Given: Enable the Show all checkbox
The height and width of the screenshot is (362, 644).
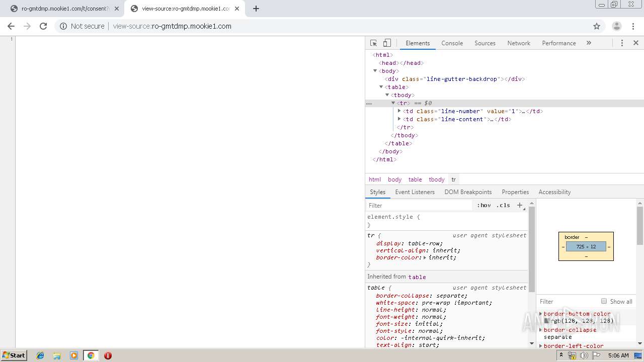Looking at the screenshot, I should (604, 301).
